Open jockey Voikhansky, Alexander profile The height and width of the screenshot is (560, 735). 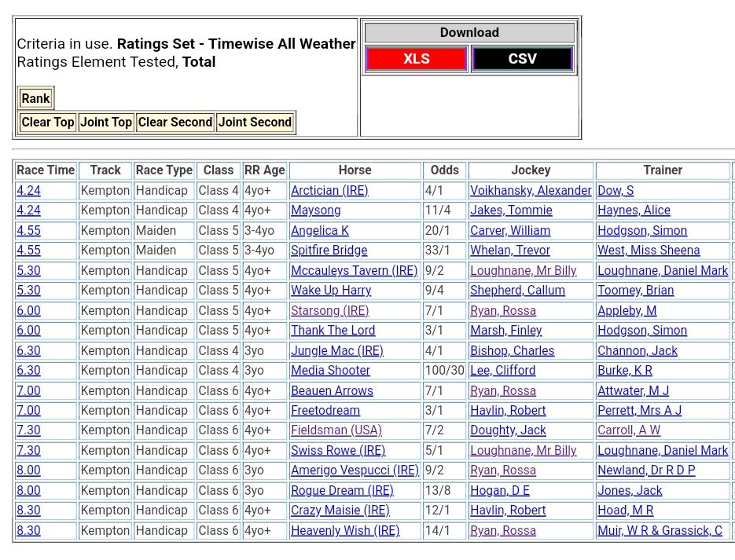click(x=531, y=191)
